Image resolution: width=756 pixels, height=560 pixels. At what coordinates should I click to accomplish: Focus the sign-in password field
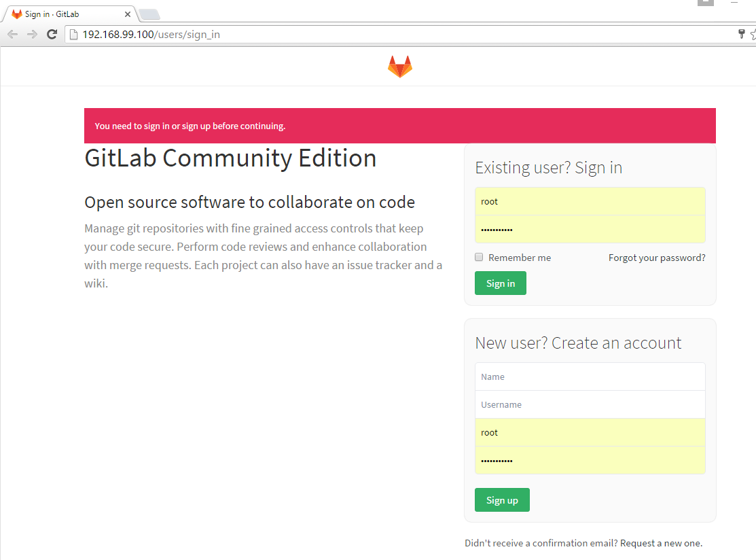click(x=590, y=229)
